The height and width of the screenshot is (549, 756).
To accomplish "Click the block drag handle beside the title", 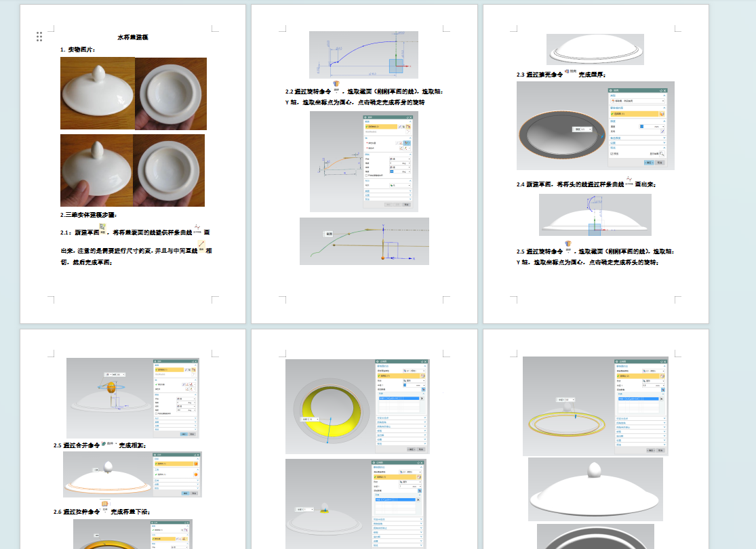I will click(39, 37).
